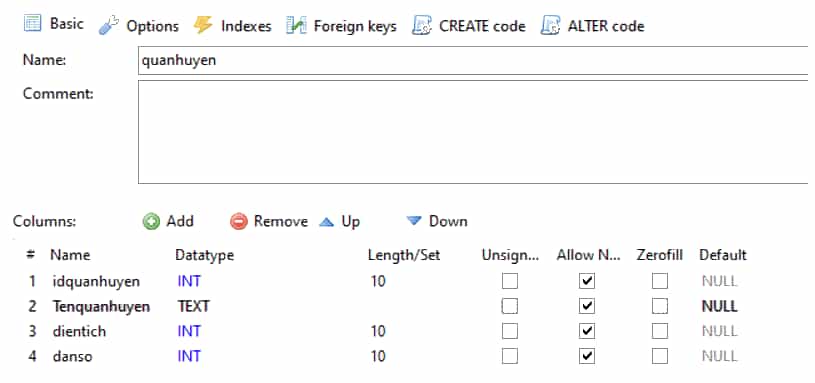Switch to the Options tab

[139, 26]
